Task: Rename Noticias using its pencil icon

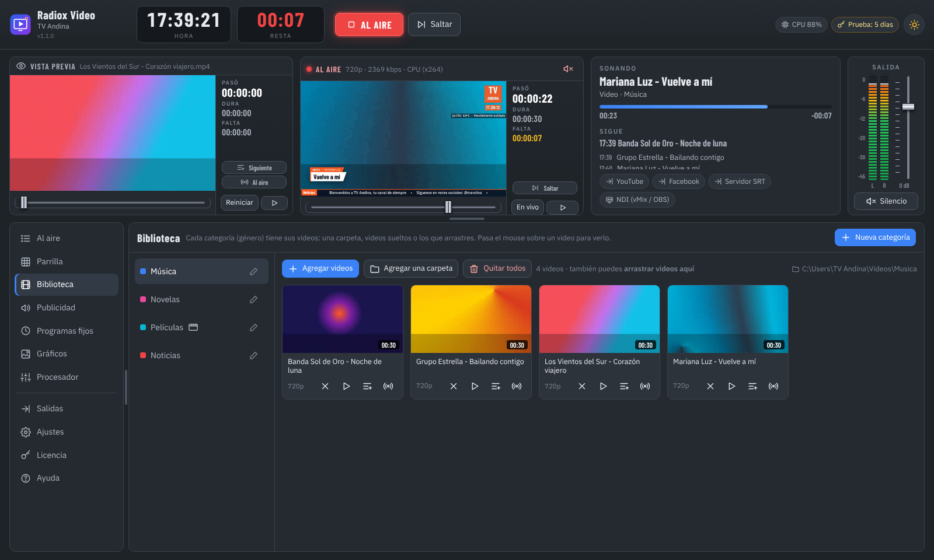Action: tap(253, 355)
